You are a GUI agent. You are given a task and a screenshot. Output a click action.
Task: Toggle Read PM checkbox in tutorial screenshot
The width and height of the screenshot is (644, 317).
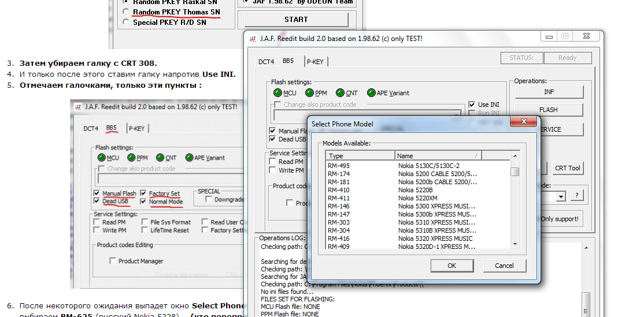(97, 222)
